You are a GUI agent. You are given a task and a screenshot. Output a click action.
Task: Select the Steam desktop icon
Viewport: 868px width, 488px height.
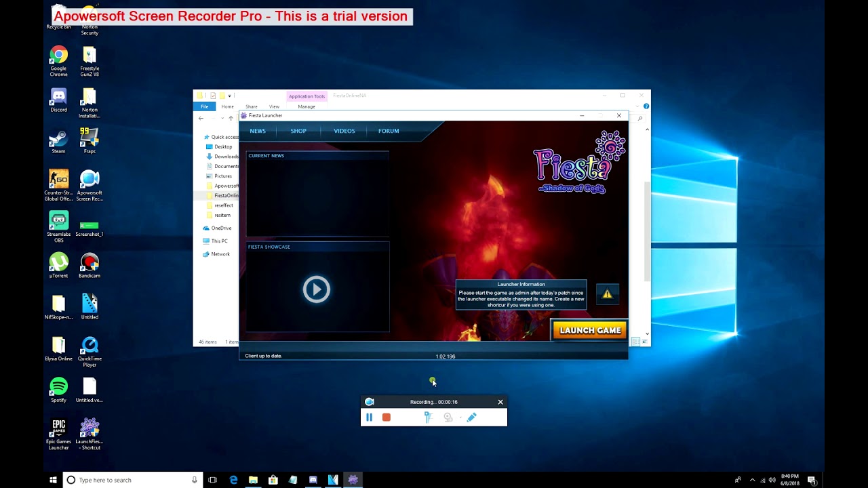58,142
